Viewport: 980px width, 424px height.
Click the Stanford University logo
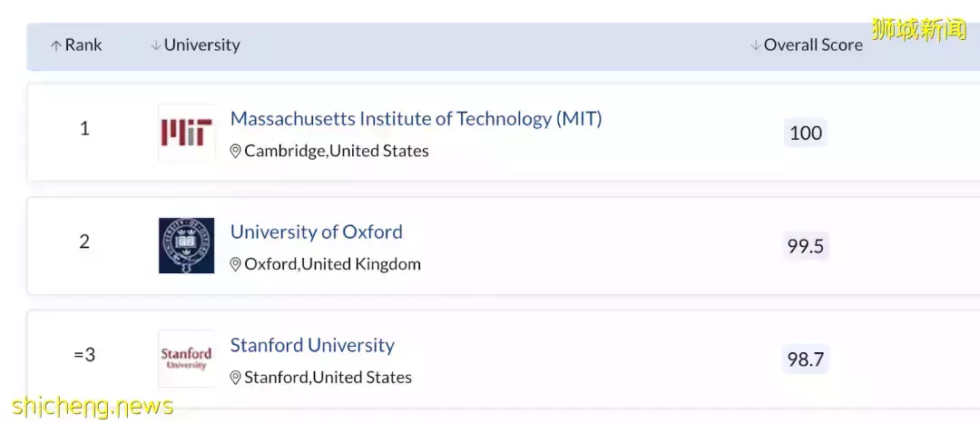(186, 358)
